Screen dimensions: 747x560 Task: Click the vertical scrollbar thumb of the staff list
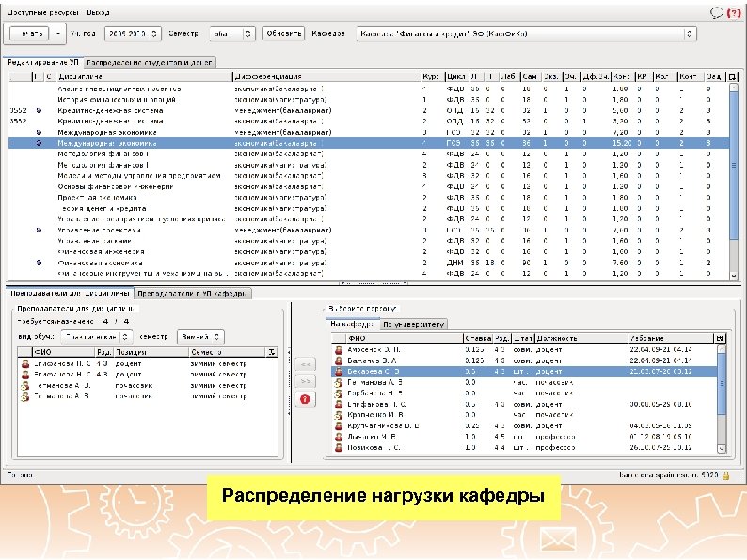pyautogui.click(x=722, y=384)
